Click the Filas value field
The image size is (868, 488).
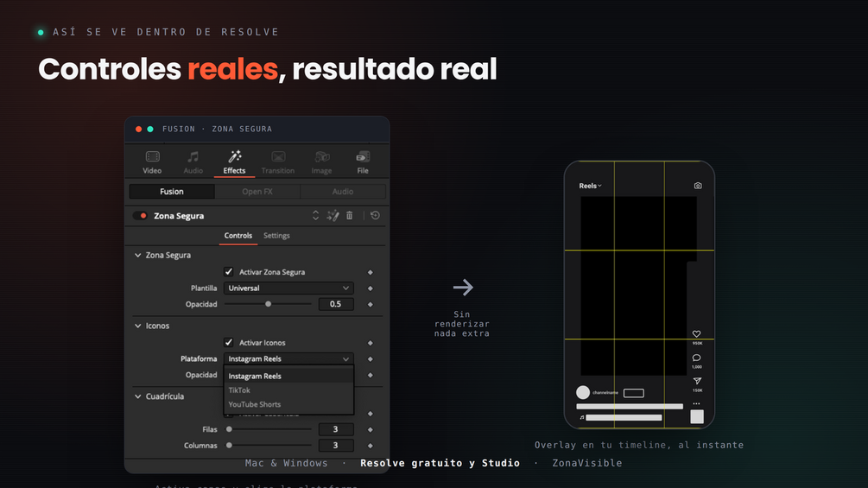pyautogui.click(x=336, y=429)
